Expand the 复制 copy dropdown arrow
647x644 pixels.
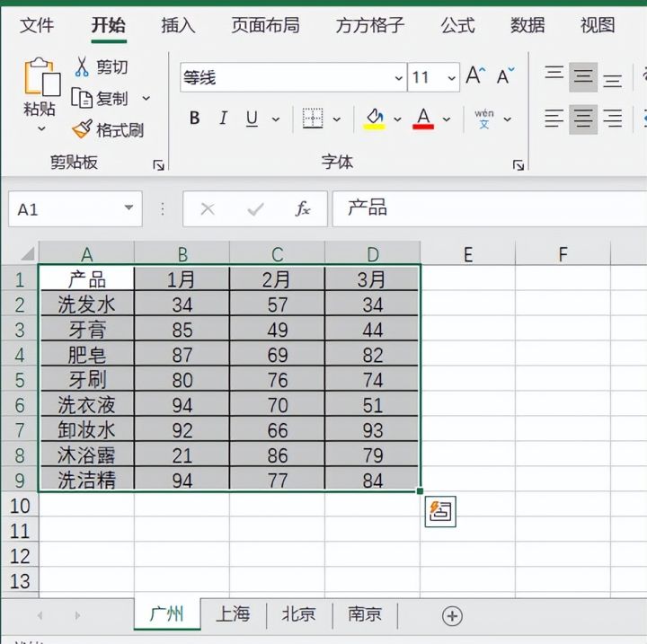click(146, 99)
